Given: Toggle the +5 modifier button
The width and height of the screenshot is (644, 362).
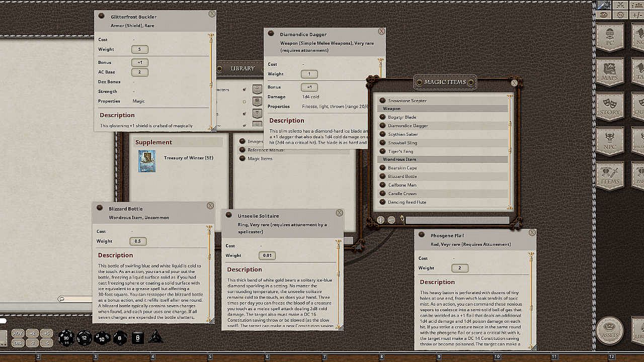Looking at the screenshot, I should tap(46, 333).
